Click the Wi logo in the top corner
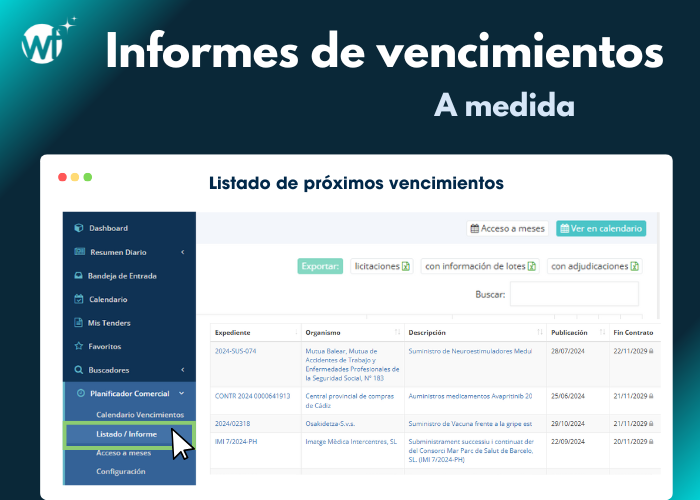 pyautogui.click(x=42, y=41)
